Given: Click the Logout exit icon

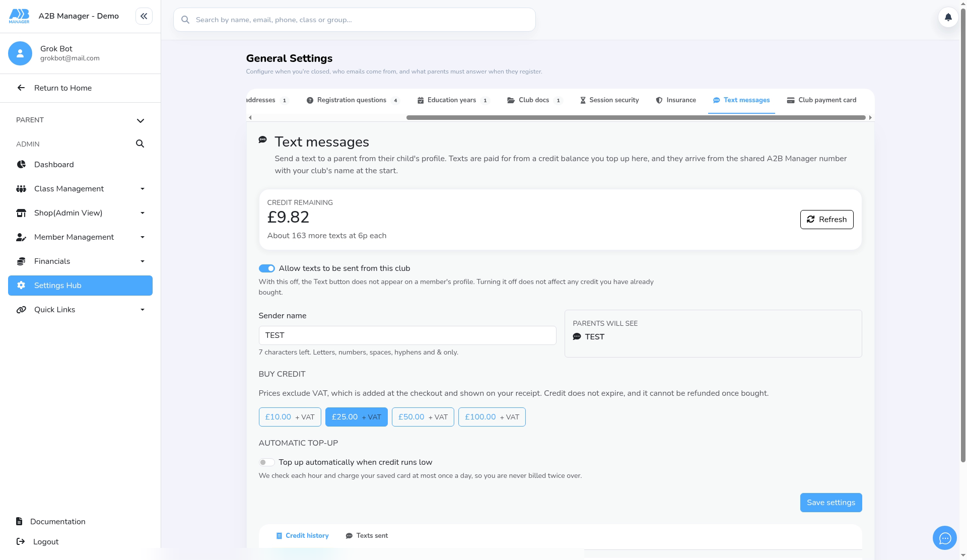Looking at the screenshot, I should pyautogui.click(x=21, y=541).
